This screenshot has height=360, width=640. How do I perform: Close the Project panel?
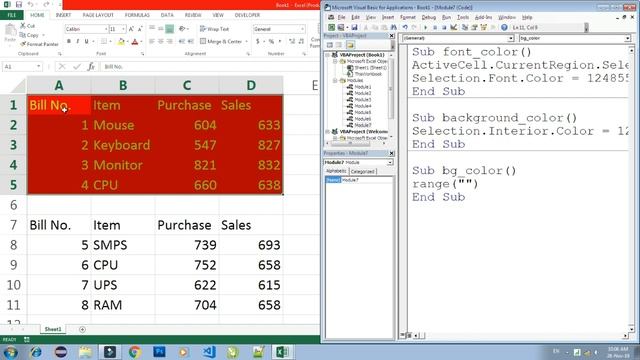[391, 36]
